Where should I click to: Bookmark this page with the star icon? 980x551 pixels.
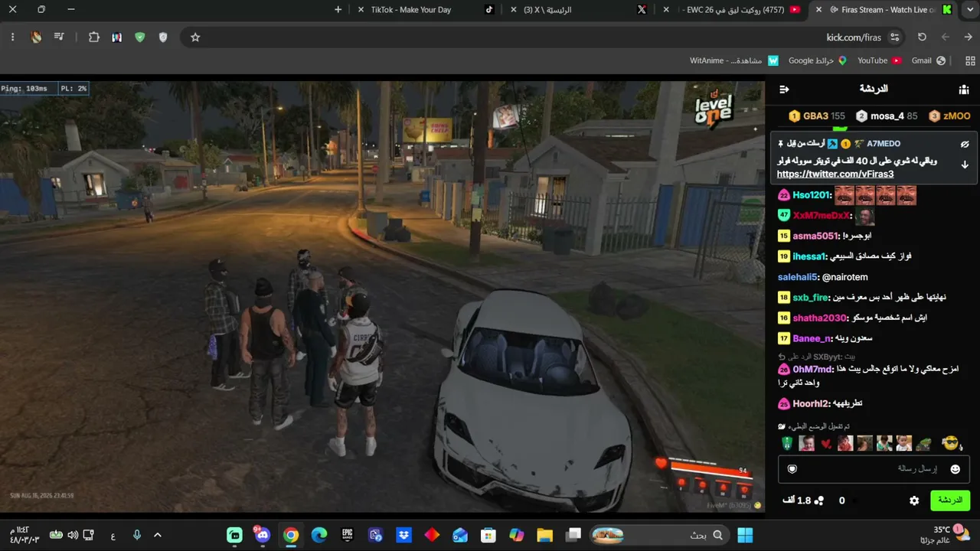195,37
